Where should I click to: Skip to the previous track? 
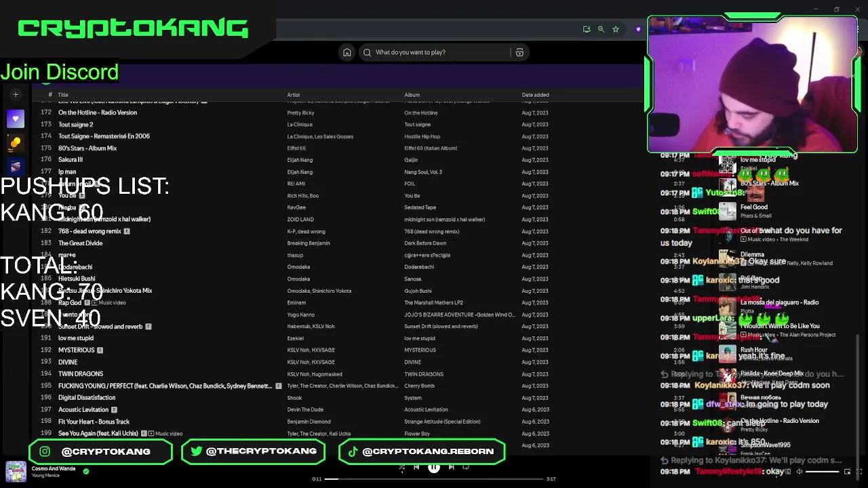(x=416, y=467)
